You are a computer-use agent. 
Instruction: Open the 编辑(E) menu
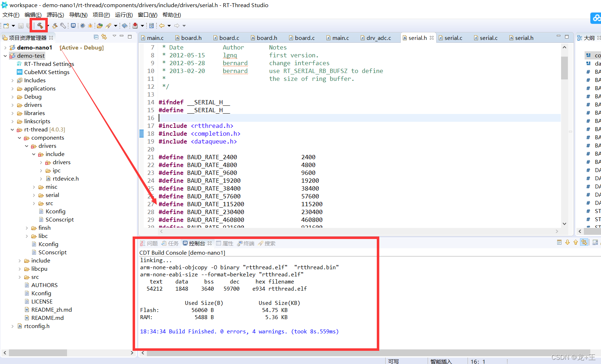(33, 15)
